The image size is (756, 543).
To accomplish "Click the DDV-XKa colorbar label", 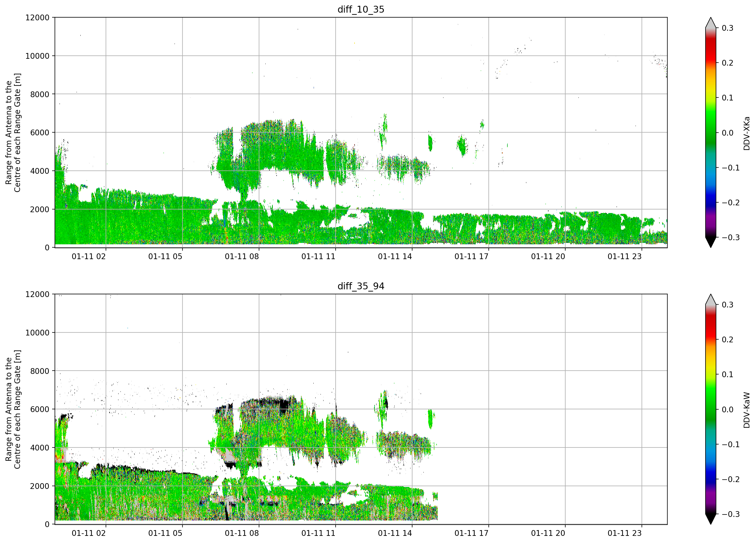I will (747, 133).
